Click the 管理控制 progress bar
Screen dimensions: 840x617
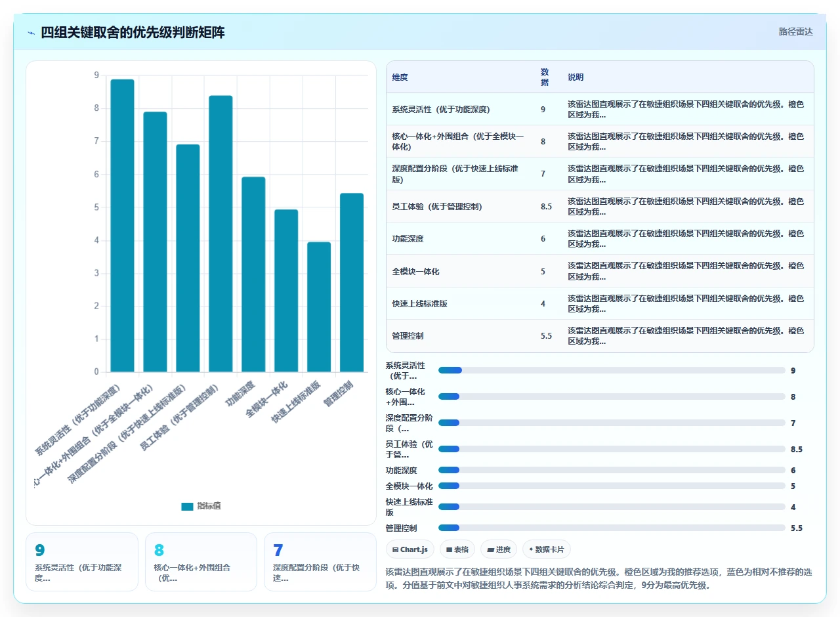pyautogui.click(x=612, y=528)
